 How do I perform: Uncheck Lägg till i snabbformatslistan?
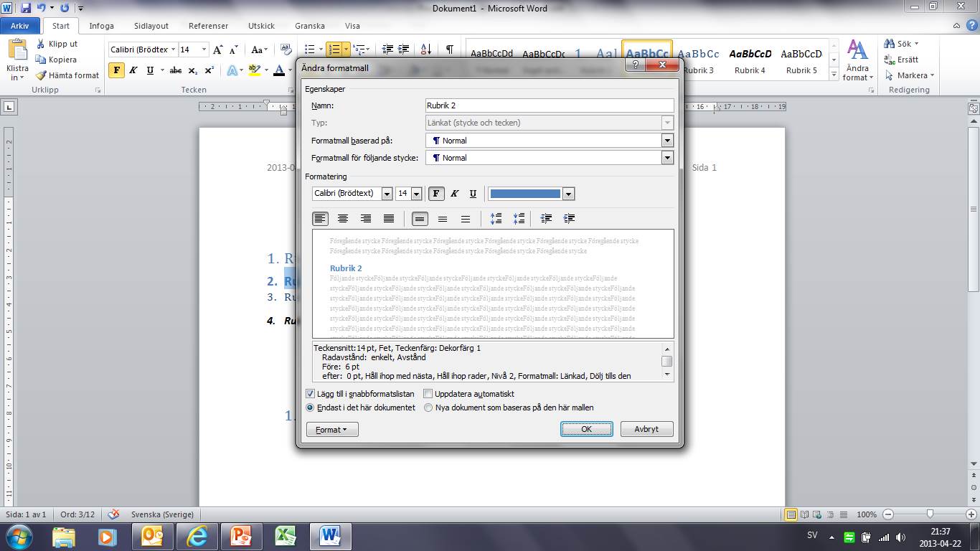pyautogui.click(x=311, y=394)
